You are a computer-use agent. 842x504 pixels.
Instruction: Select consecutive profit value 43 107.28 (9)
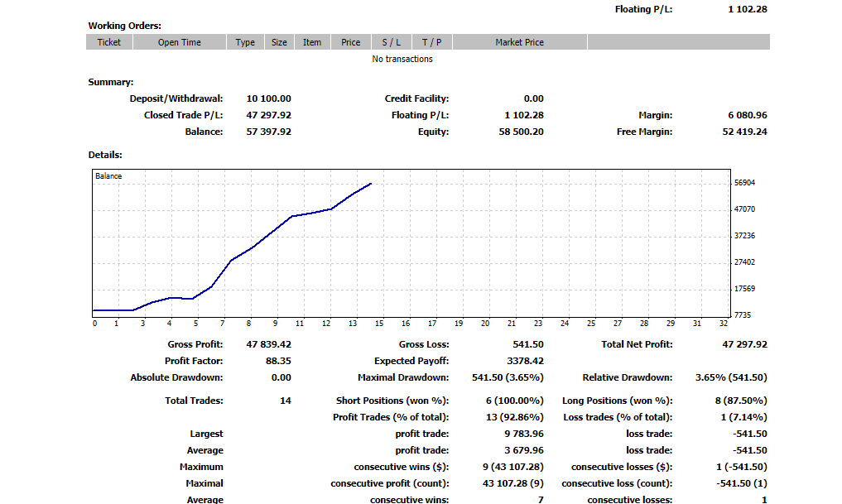[512, 484]
